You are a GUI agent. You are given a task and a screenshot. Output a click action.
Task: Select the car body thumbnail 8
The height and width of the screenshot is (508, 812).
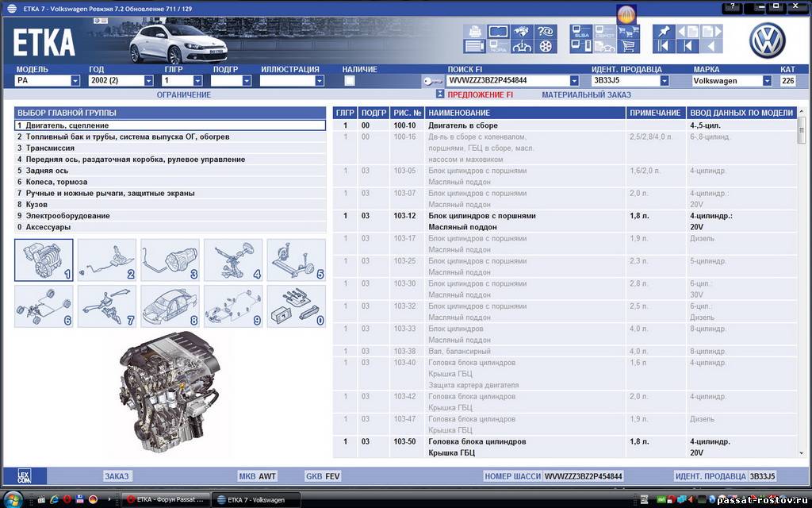click(x=170, y=306)
